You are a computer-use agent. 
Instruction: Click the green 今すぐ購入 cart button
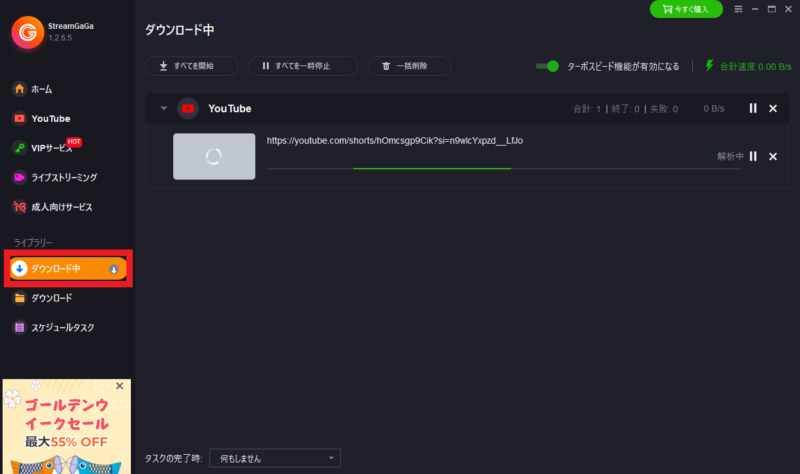click(x=686, y=9)
